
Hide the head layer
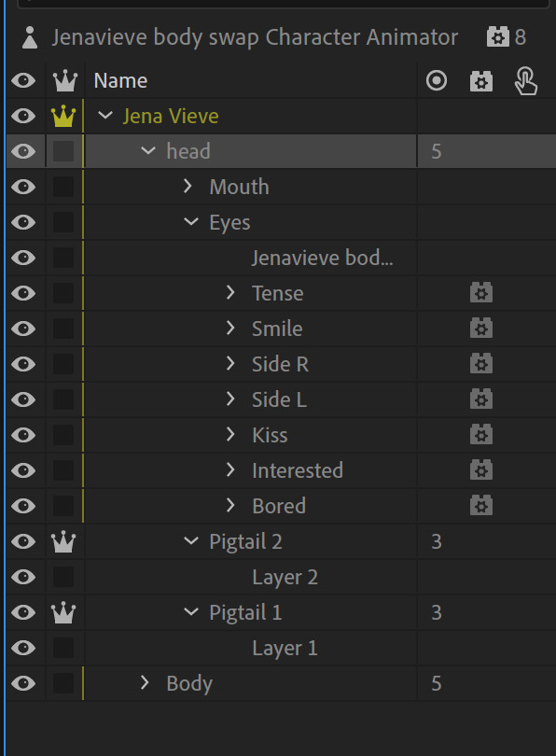click(x=23, y=151)
